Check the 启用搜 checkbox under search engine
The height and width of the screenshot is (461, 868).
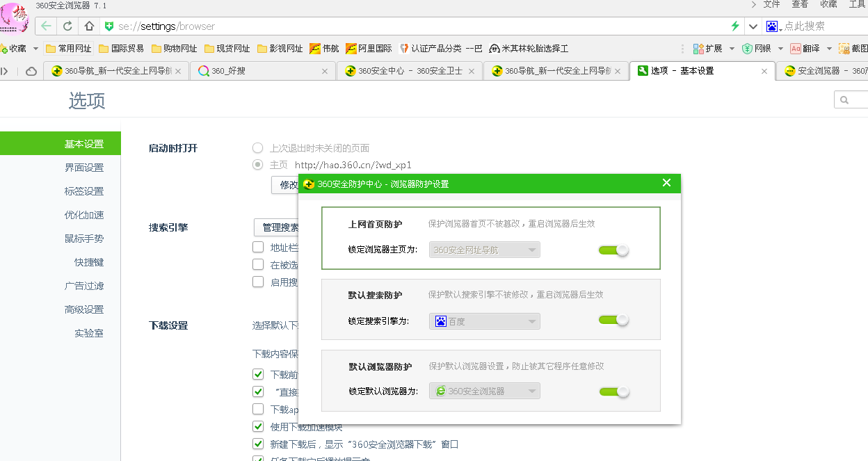[258, 282]
